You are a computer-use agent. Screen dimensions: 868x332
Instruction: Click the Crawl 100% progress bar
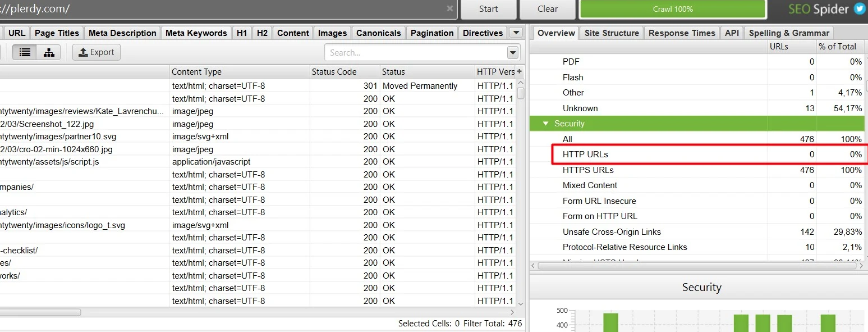[672, 9]
